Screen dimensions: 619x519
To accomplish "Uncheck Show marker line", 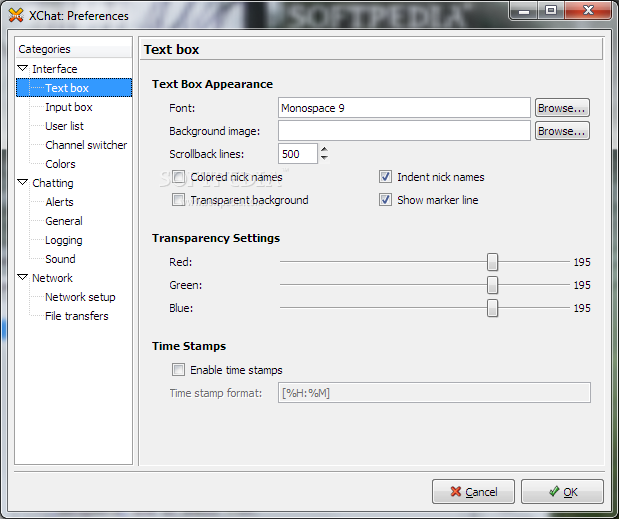I will point(385,200).
